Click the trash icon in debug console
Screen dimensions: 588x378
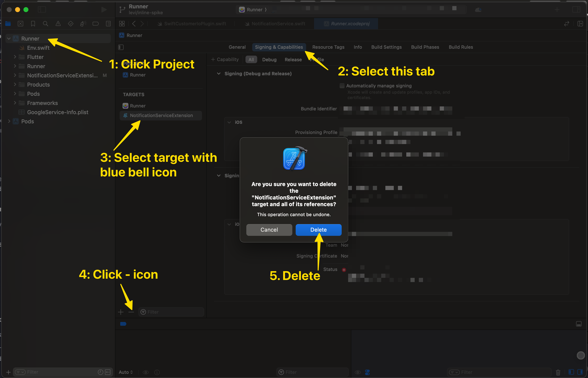(x=558, y=372)
